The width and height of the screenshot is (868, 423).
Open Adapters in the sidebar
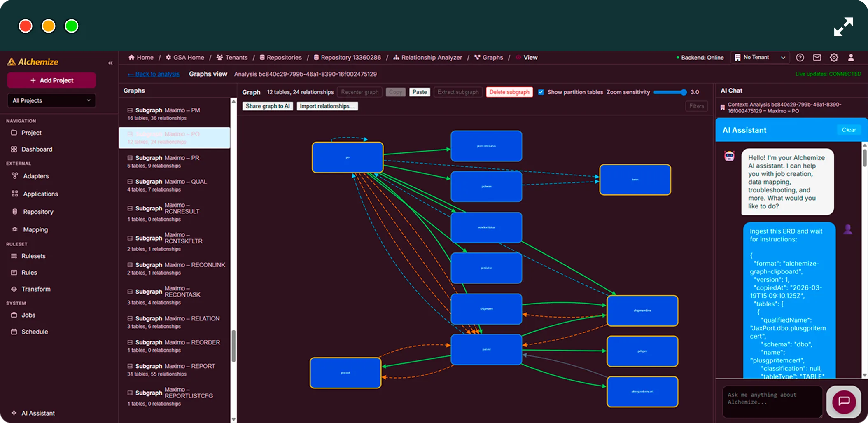36,176
